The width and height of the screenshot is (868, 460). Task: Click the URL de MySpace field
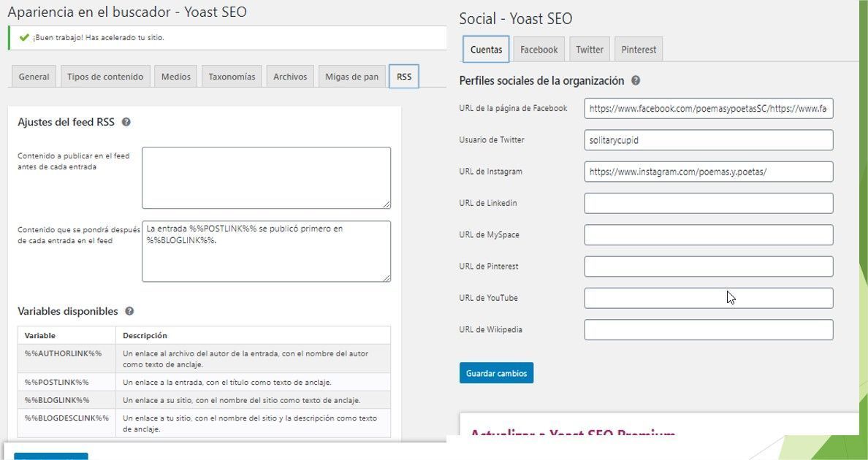click(x=709, y=234)
